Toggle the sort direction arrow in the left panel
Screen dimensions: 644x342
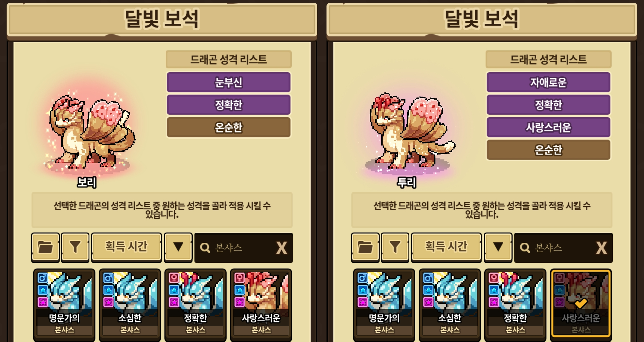click(x=178, y=247)
